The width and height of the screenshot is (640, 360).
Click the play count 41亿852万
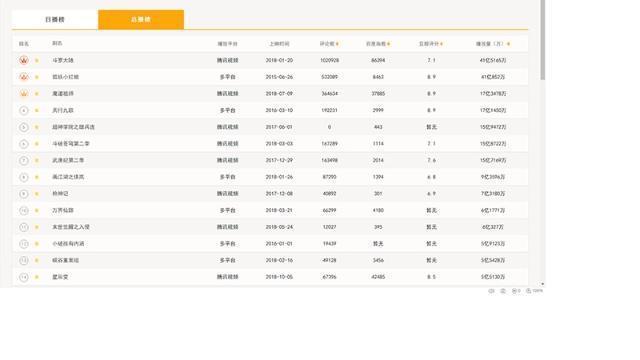tap(493, 77)
